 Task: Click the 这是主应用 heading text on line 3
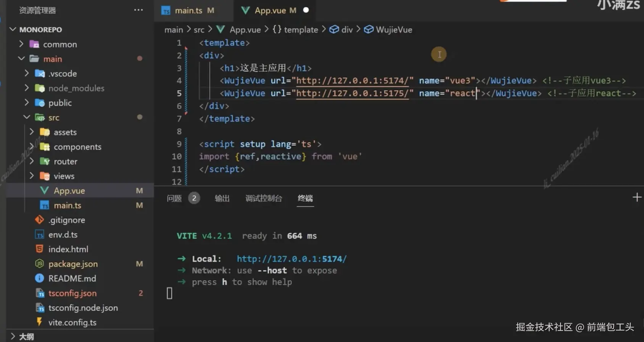click(x=263, y=68)
